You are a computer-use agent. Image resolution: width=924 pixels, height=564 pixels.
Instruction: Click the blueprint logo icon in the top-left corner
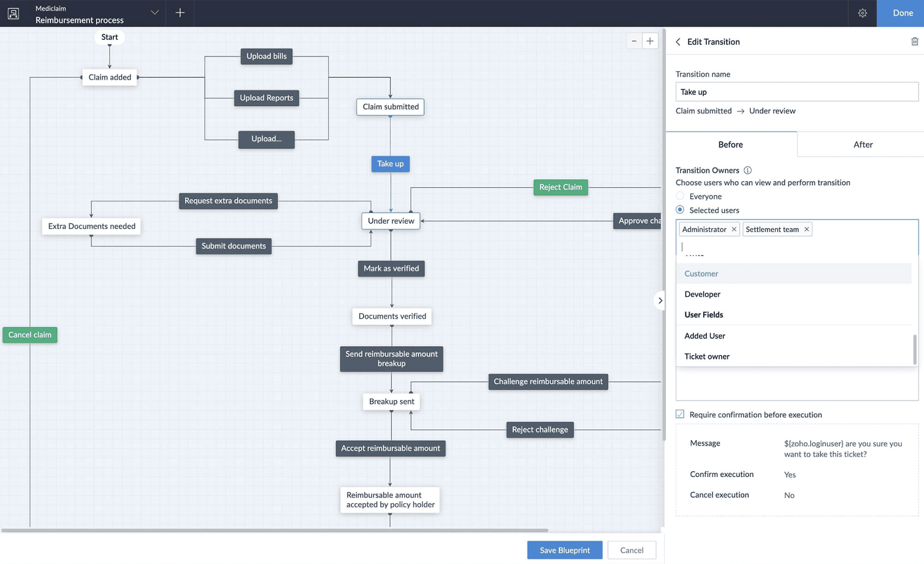(13, 13)
